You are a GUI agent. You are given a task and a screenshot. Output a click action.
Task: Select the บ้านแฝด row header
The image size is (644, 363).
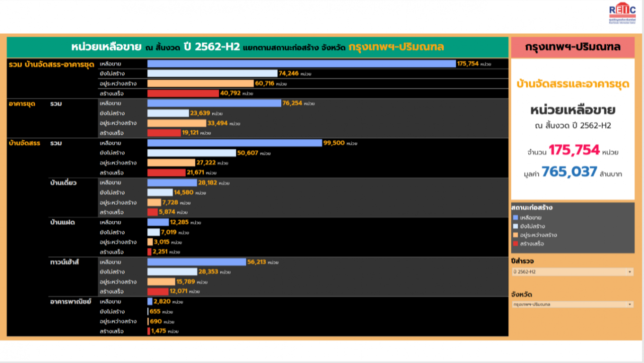click(x=62, y=222)
